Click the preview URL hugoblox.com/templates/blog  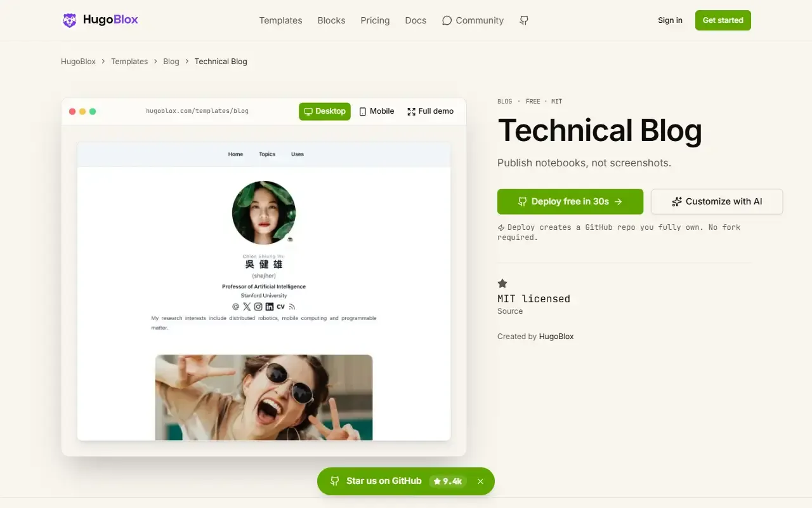(x=197, y=111)
